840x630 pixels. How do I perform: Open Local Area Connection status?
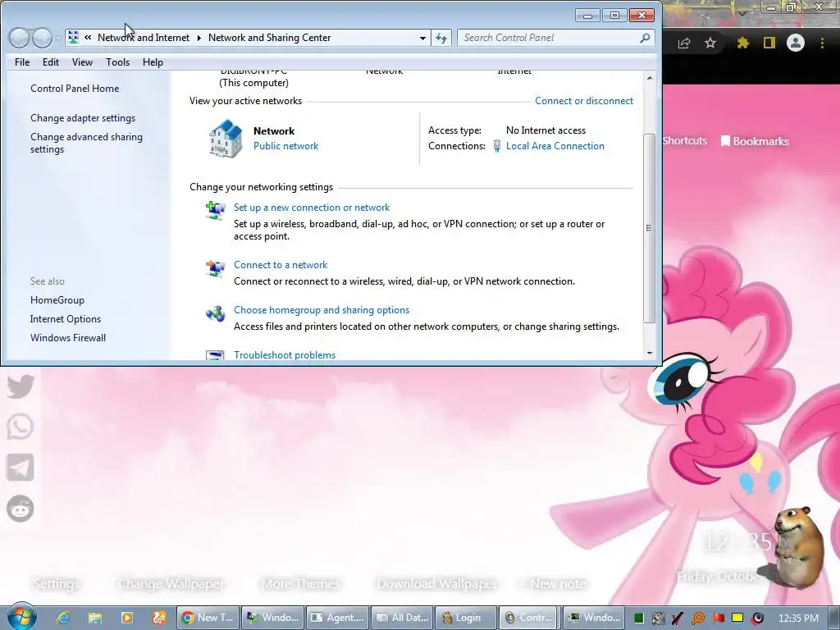555,146
